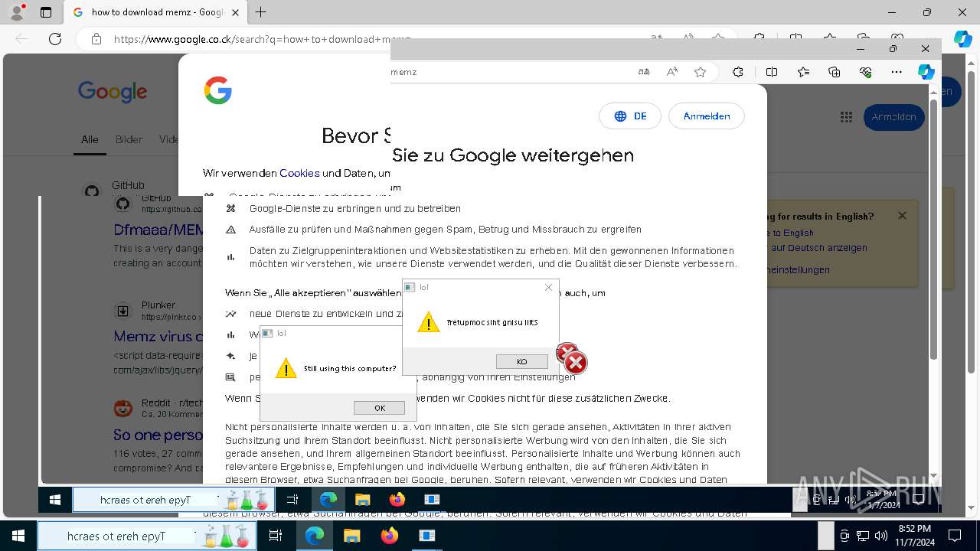The height and width of the screenshot is (551, 980).
Task: Click the Plunker favicon in search results
Action: (x=122, y=311)
